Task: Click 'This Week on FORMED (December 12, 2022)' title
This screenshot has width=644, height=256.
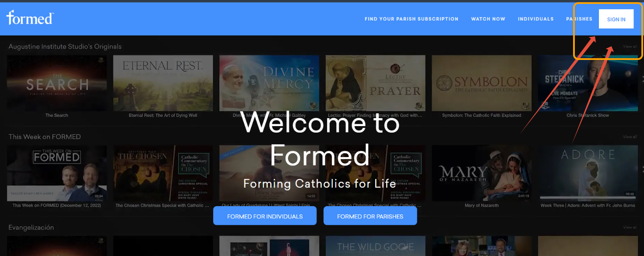Action: pyautogui.click(x=57, y=206)
